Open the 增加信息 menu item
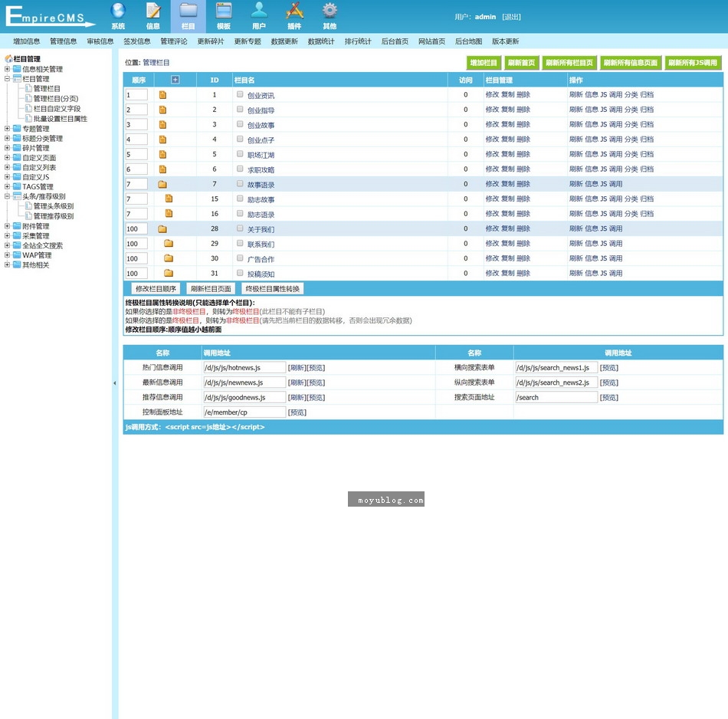 click(27, 41)
